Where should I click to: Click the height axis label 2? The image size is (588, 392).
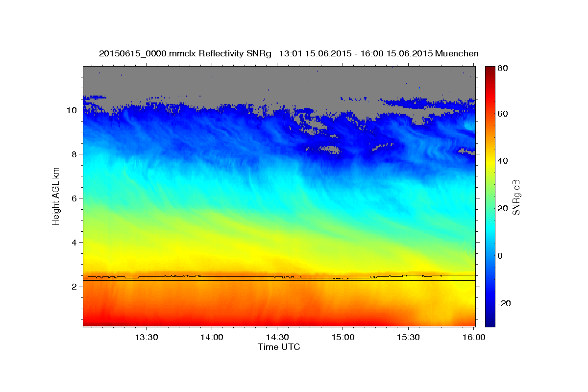click(74, 287)
